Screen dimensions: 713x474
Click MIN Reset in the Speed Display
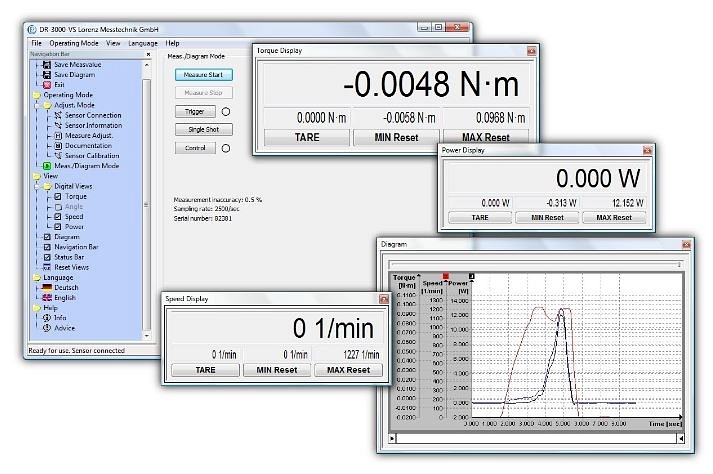point(276,370)
